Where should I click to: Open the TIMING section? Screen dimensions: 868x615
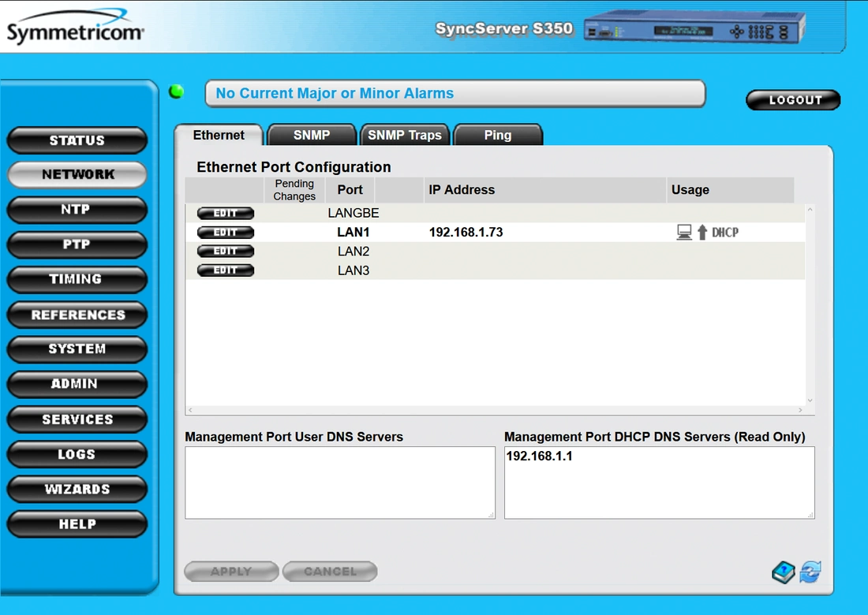(x=77, y=279)
